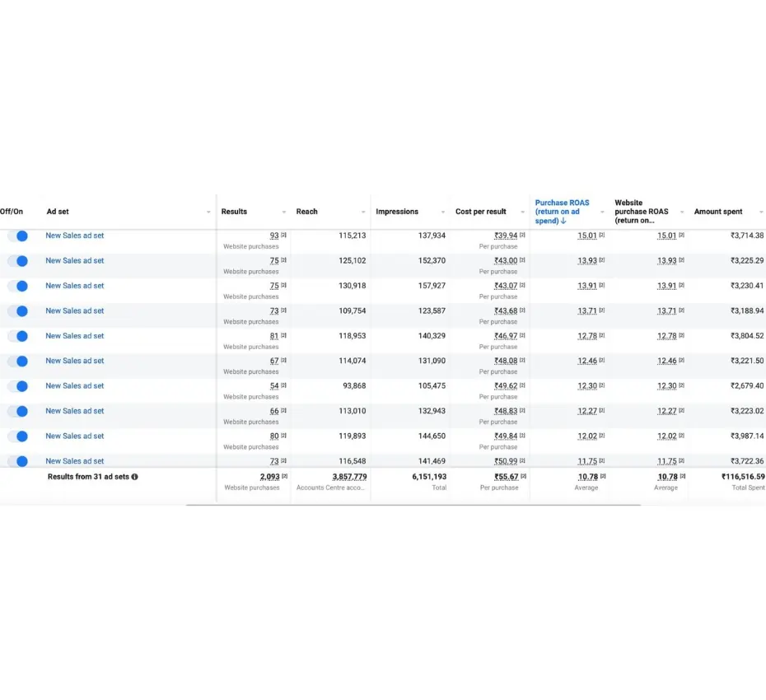Turn off ad set with 115,213 reach
Image resolution: width=766 pixels, height=700 pixels.
(18, 236)
